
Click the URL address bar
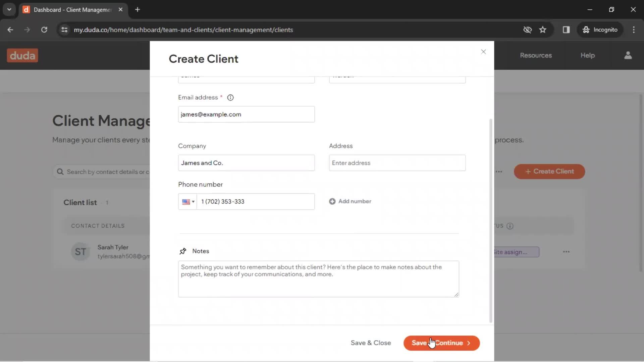point(183,30)
